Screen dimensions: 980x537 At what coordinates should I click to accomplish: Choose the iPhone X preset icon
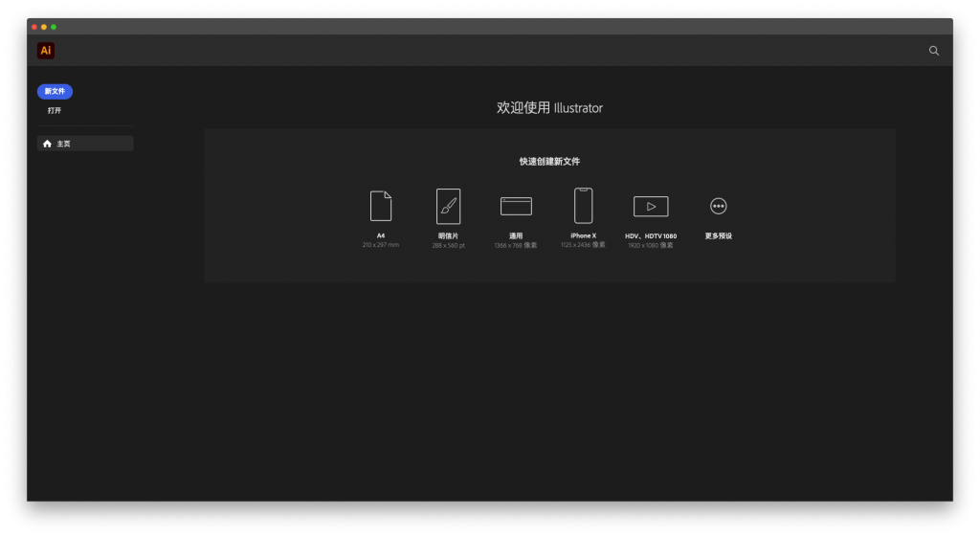pos(583,206)
